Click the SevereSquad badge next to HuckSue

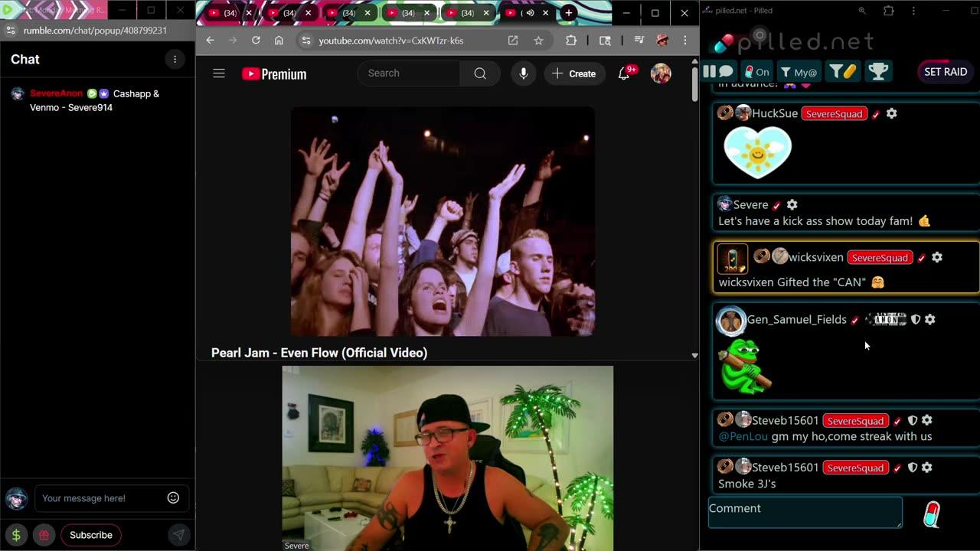834,113
